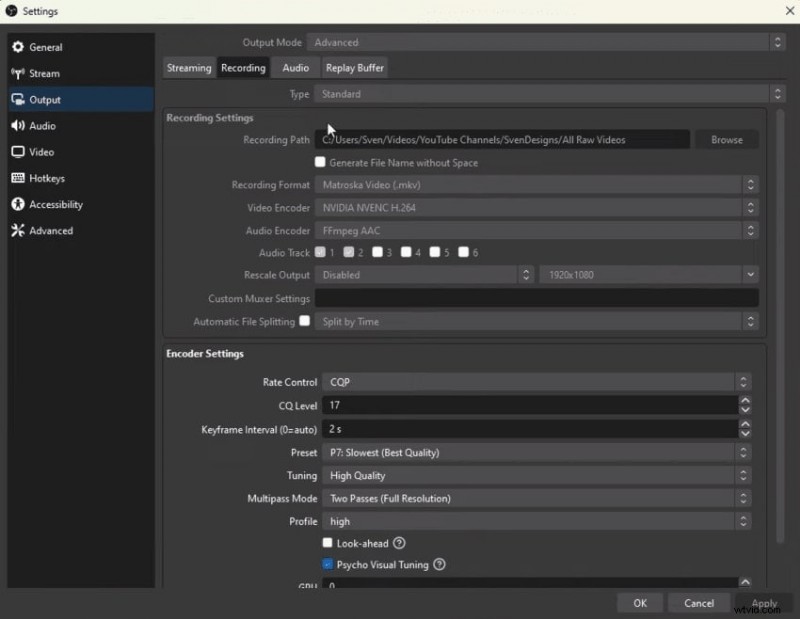Enable Automatic File Splitting checkbox
Viewport: 800px width, 619px height.
(x=305, y=321)
